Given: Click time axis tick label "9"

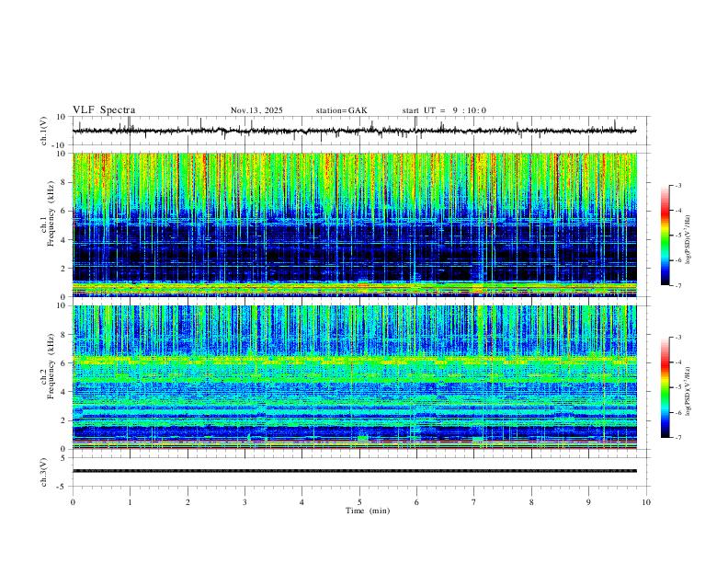Looking at the screenshot, I should (588, 502).
